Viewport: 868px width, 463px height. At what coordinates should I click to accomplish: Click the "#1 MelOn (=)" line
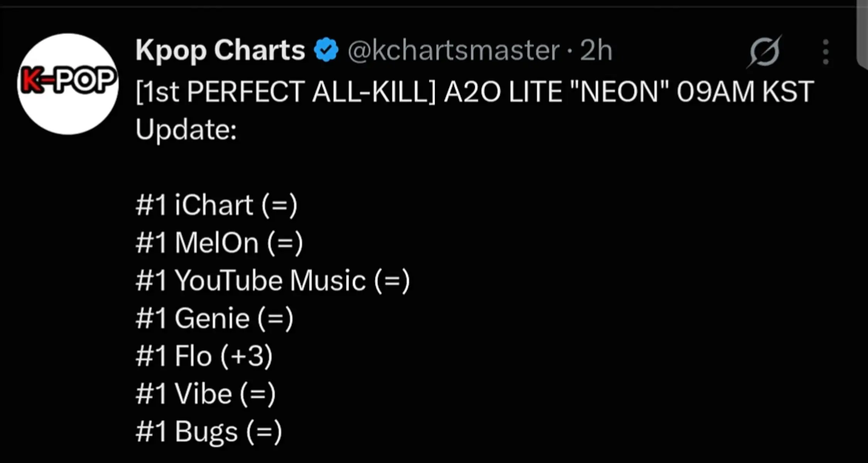pyautogui.click(x=219, y=243)
